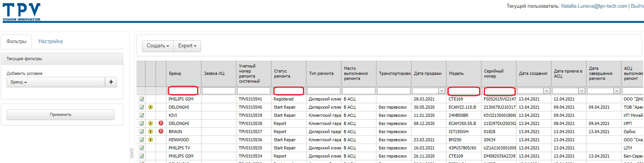Sort by Дата приема в АСЦ header
The width and height of the screenshot is (644, 163).
569,73
